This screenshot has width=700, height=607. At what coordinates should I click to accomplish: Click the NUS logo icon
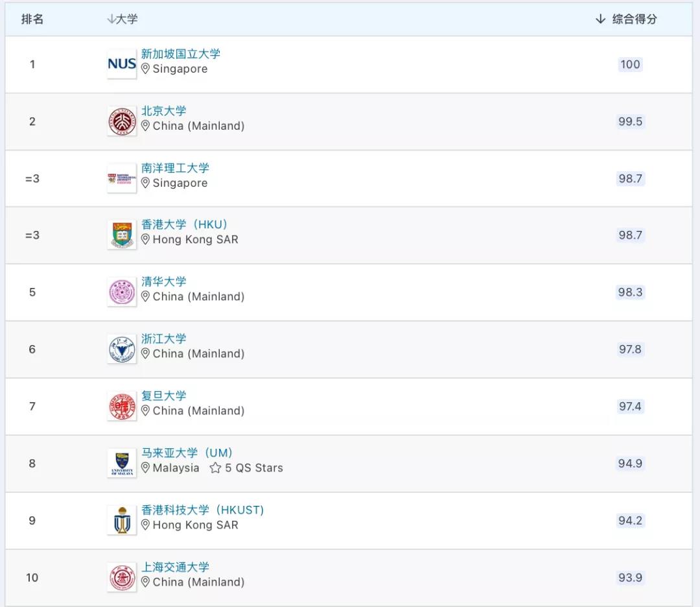[121, 64]
